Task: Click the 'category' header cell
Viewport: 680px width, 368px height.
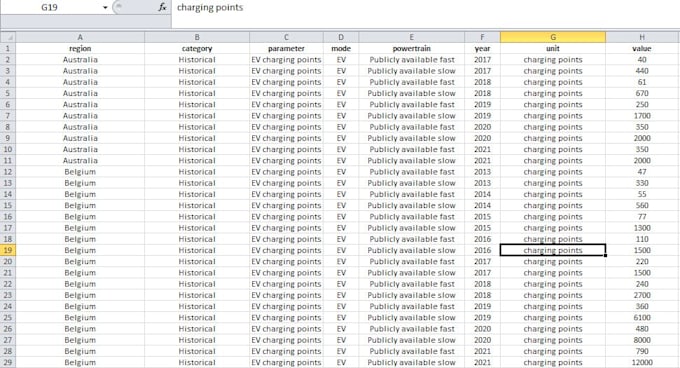Action: point(197,49)
